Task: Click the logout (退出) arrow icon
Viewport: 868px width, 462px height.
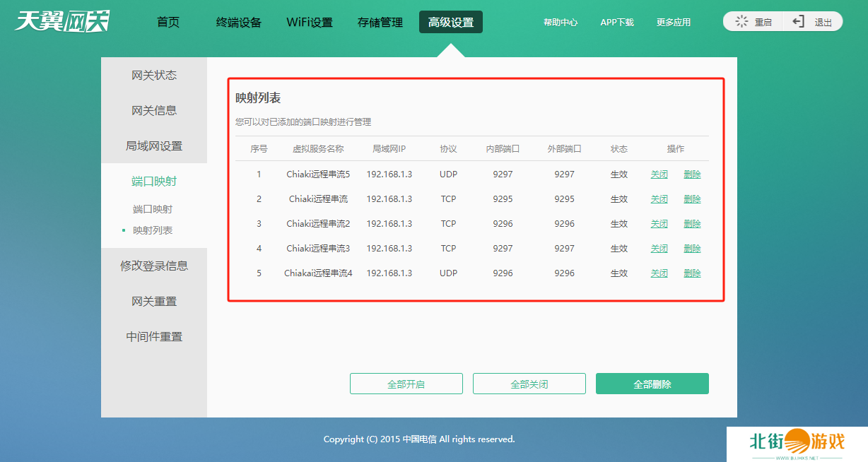Action: coord(799,21)
